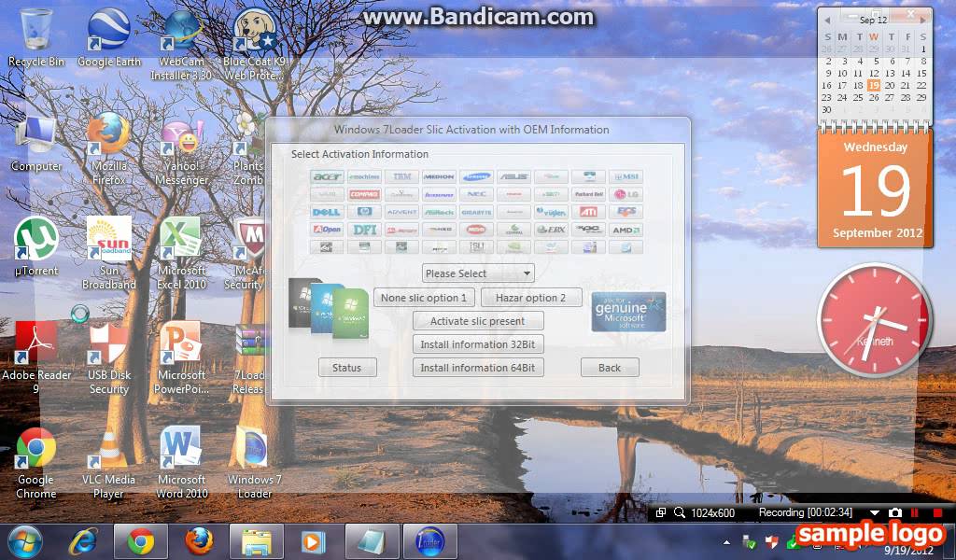Open Adobe Reader 9 desktop shortcut
This screenshot has width=956, height=560.
pos(36,357)
